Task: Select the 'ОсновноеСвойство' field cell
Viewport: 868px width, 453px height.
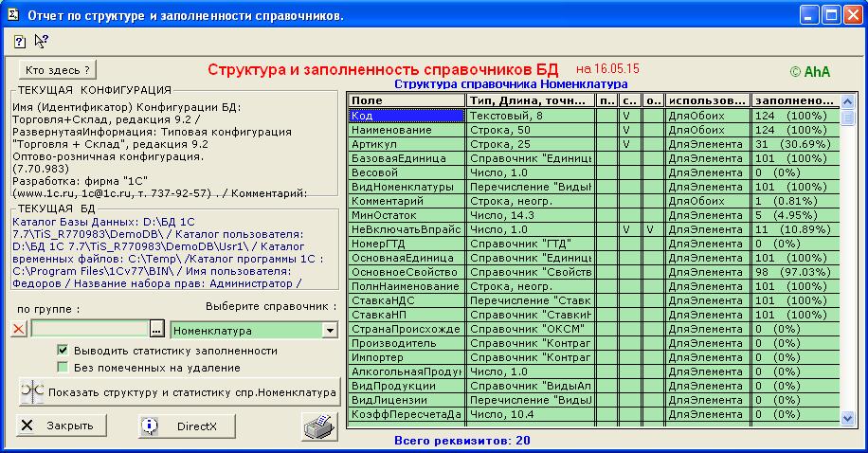Action: (x=407, y=272)
